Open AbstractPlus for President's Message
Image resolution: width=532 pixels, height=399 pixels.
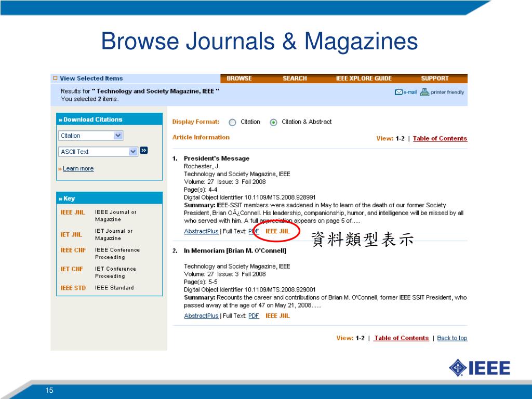pyautogui.click(x=201, y=231)
